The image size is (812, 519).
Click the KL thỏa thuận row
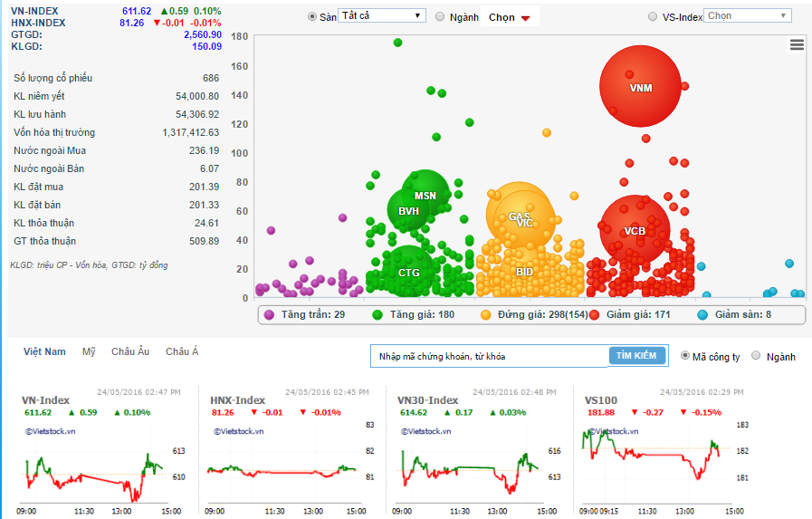[116, 223]
